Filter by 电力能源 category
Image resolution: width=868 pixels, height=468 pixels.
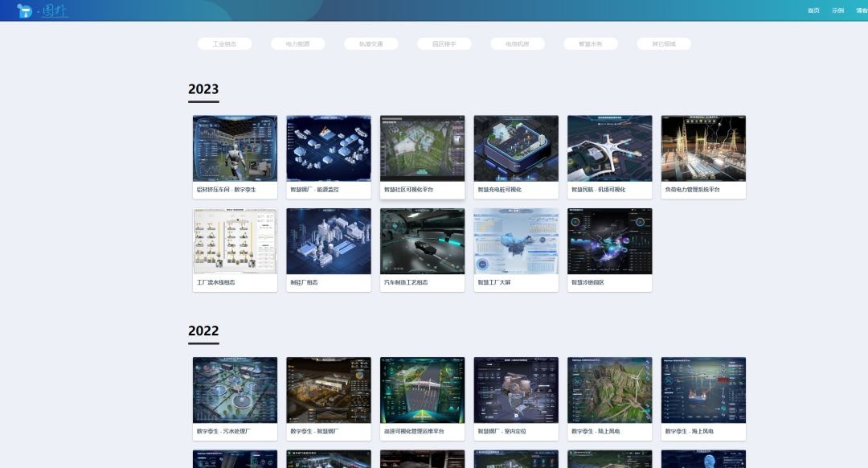(x=297, y=44)
